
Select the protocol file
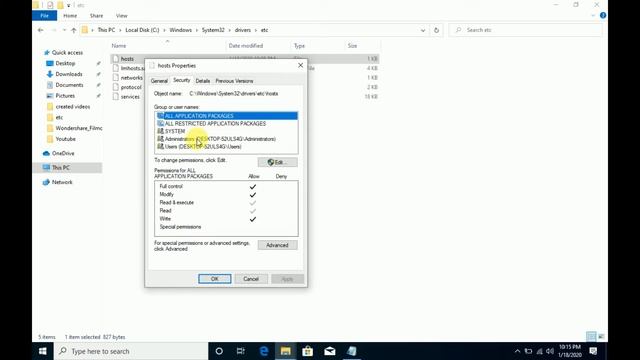(131, 87)
